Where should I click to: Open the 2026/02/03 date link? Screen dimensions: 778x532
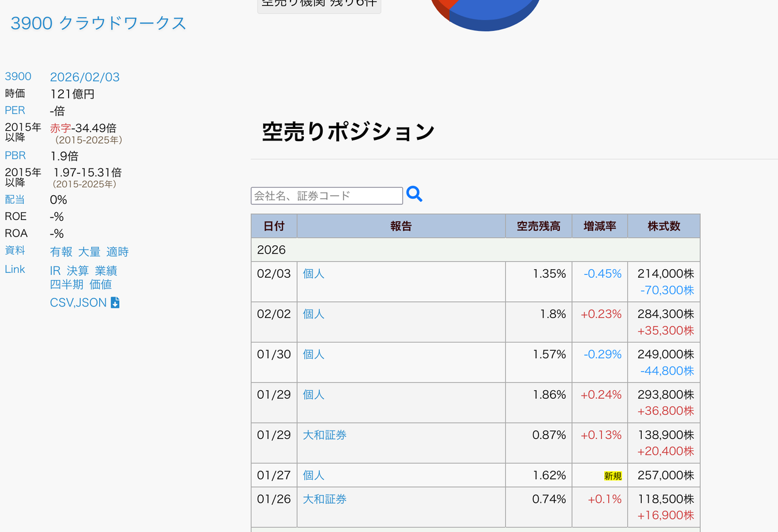[84, 77]
